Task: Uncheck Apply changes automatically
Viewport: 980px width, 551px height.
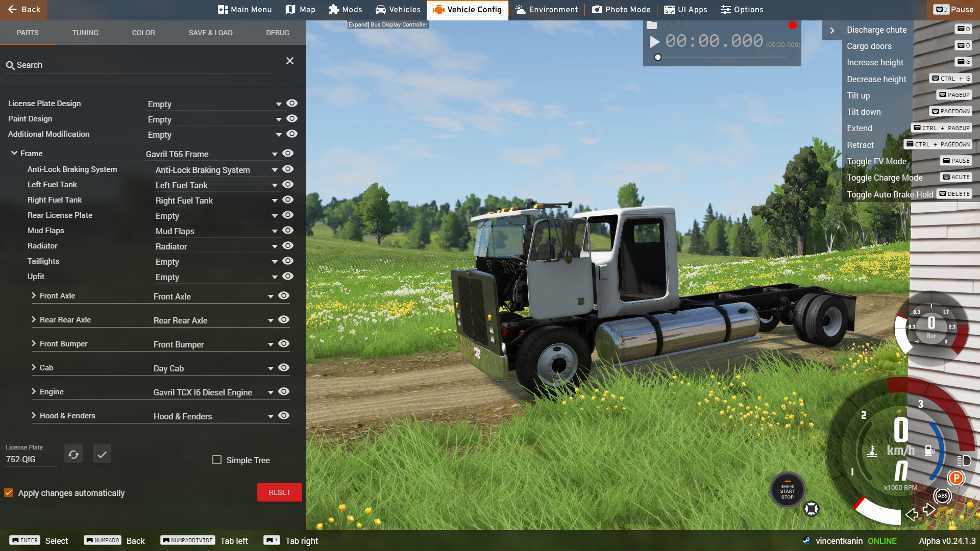Action: [x=9, y=492]
